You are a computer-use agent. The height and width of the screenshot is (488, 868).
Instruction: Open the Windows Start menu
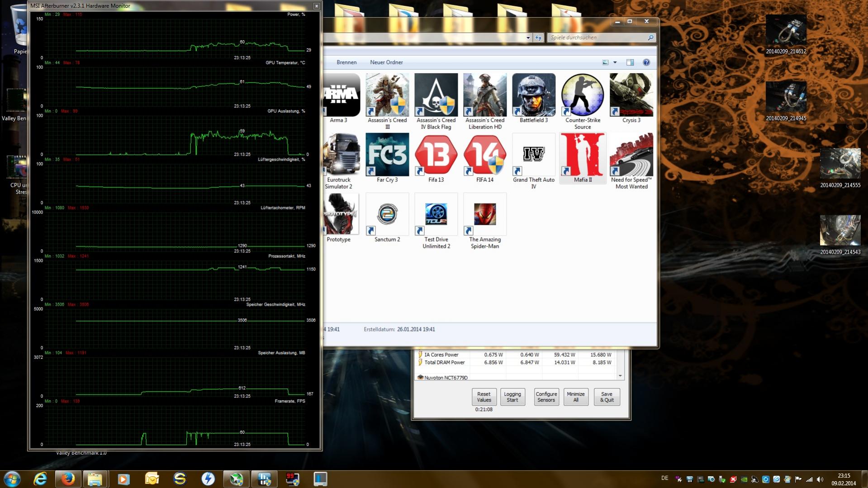coord(12,479)
